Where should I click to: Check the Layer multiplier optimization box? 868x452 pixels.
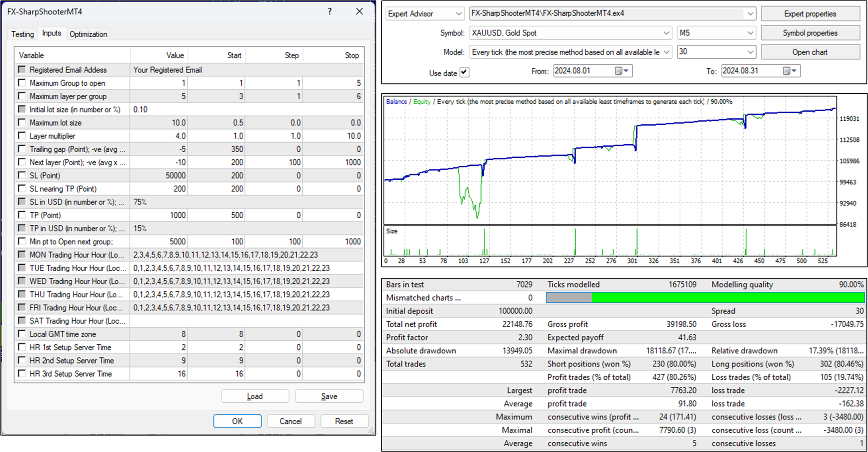[x=22, y=136]
